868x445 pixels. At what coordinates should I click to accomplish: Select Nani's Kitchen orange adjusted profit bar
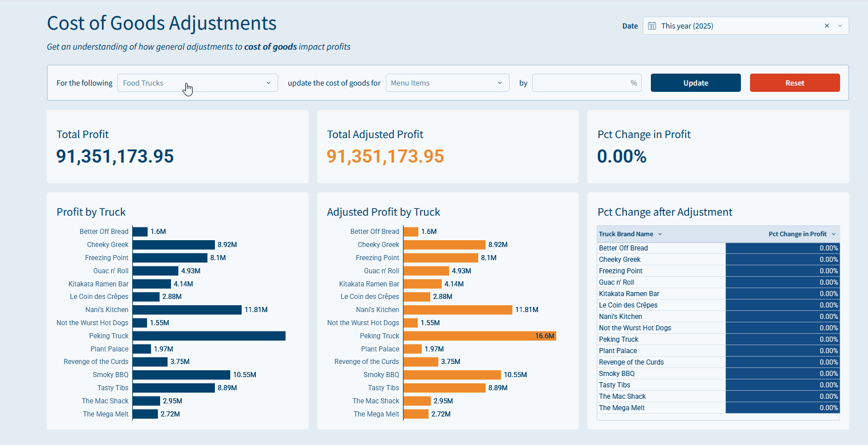click(x=458, y=310)
